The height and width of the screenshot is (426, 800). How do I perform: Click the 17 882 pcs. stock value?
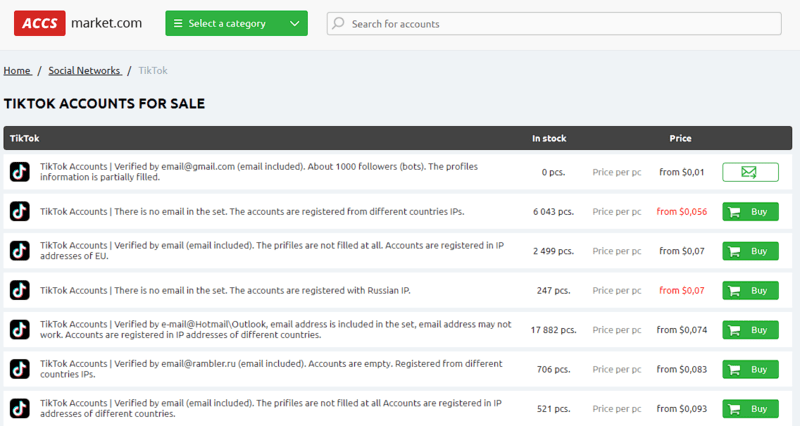point(554,330)
